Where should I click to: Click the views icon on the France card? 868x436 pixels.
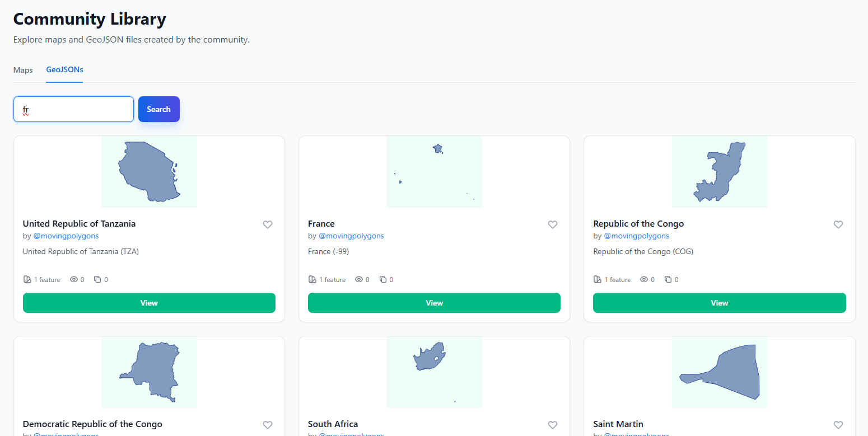coord(359,279)
